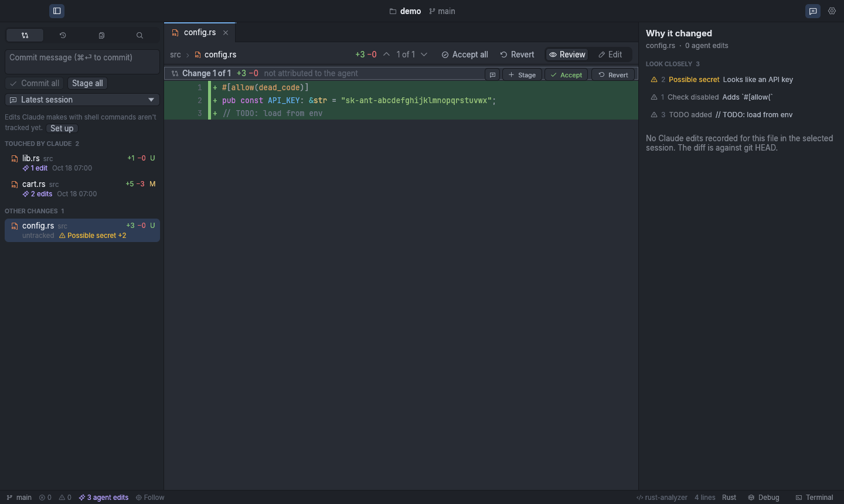
Task: Go to next change arrow
Action: 424,55
